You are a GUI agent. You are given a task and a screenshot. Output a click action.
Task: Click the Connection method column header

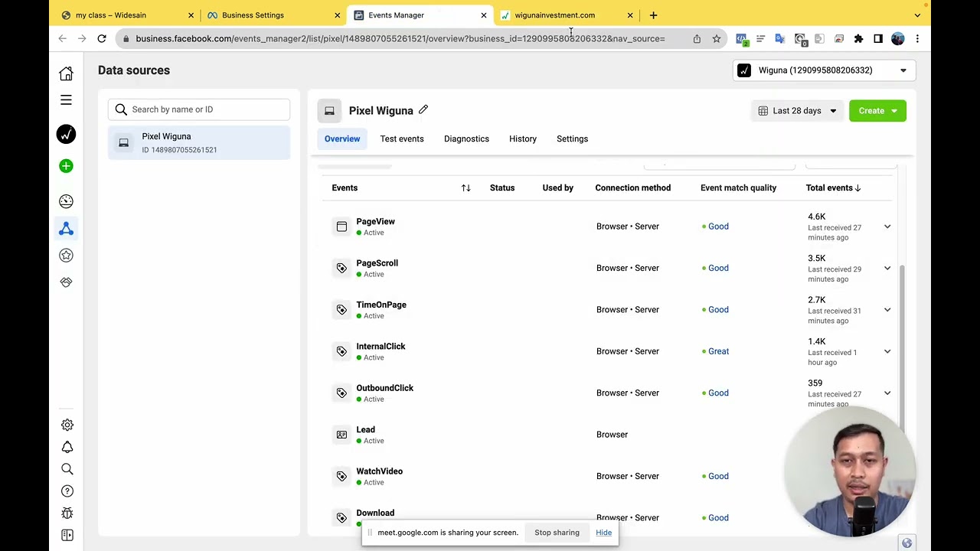632,188
